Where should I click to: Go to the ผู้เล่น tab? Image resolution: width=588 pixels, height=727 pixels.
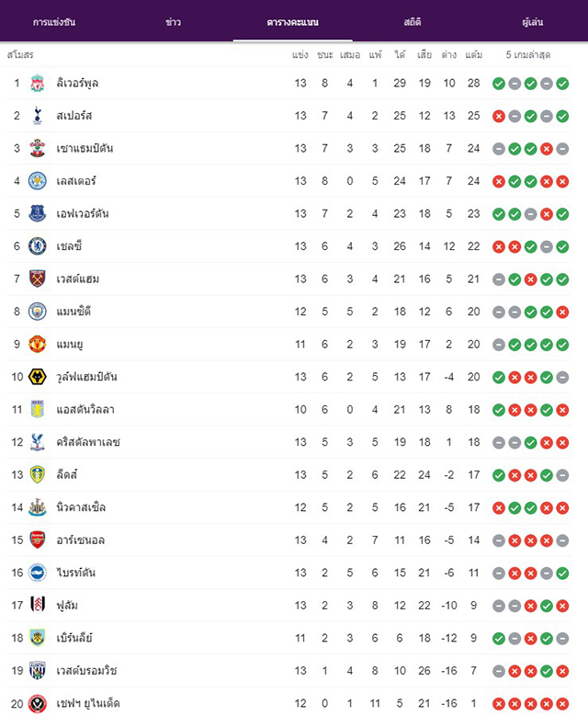point(532,22)
